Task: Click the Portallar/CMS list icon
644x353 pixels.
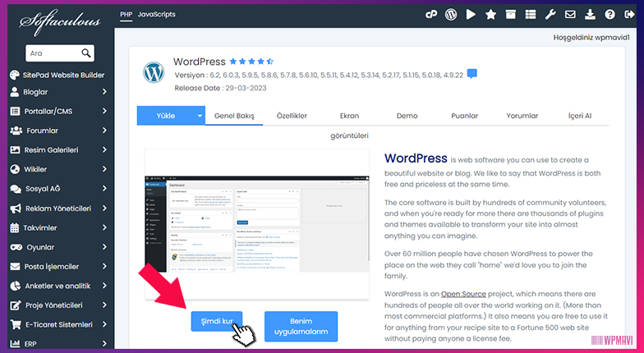Action: click(15, 111)
